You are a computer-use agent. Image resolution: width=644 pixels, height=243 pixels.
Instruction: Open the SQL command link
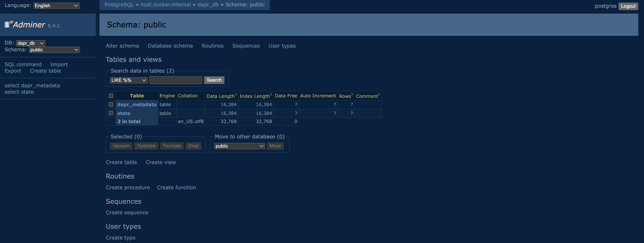point(23,64)
